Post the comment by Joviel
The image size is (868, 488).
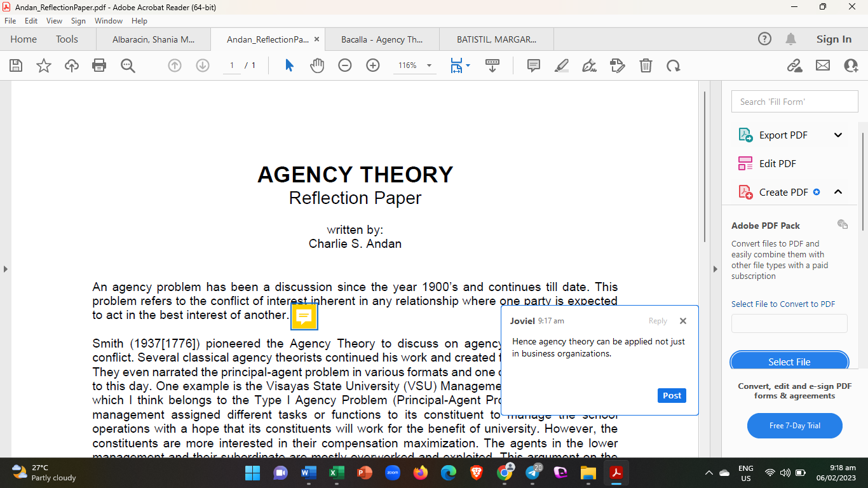[x=672, y=395]
